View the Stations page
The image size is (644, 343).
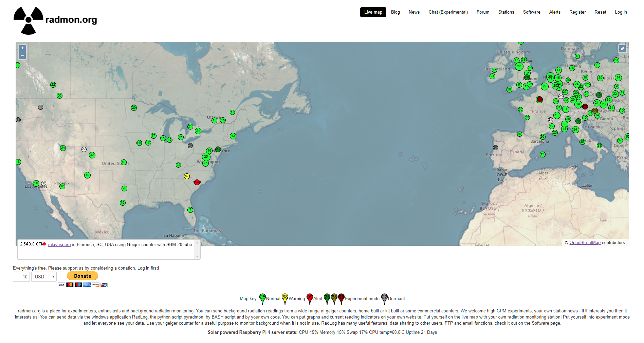tap(506, 12)
